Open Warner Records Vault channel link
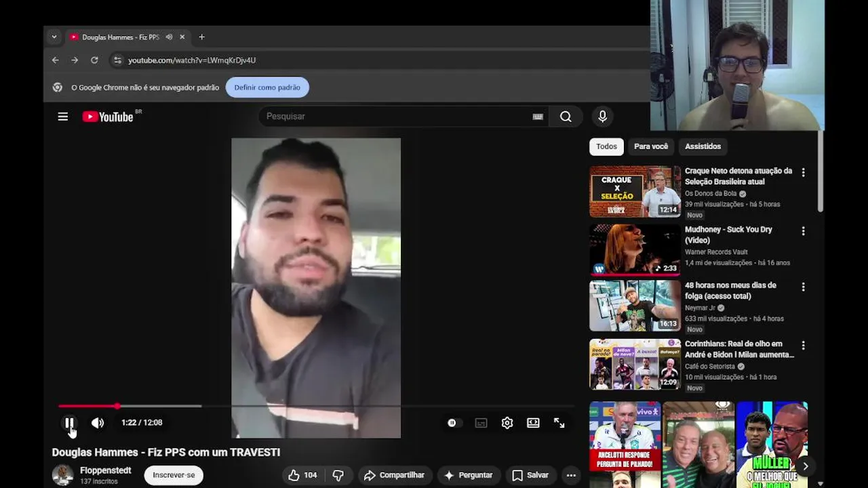Screen dimensions: 868x488 tap(716, 252)
